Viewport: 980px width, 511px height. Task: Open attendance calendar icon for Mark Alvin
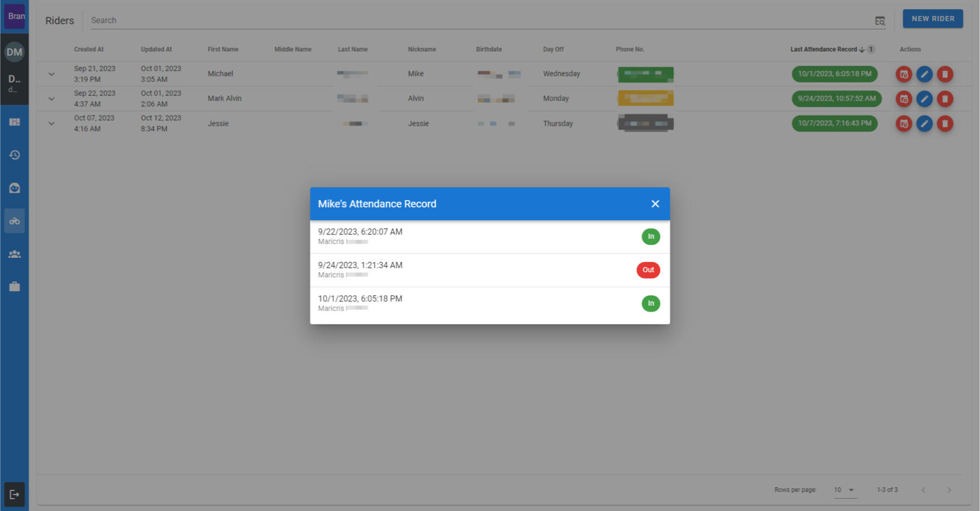pyautogui.click(x=903, y=99)
